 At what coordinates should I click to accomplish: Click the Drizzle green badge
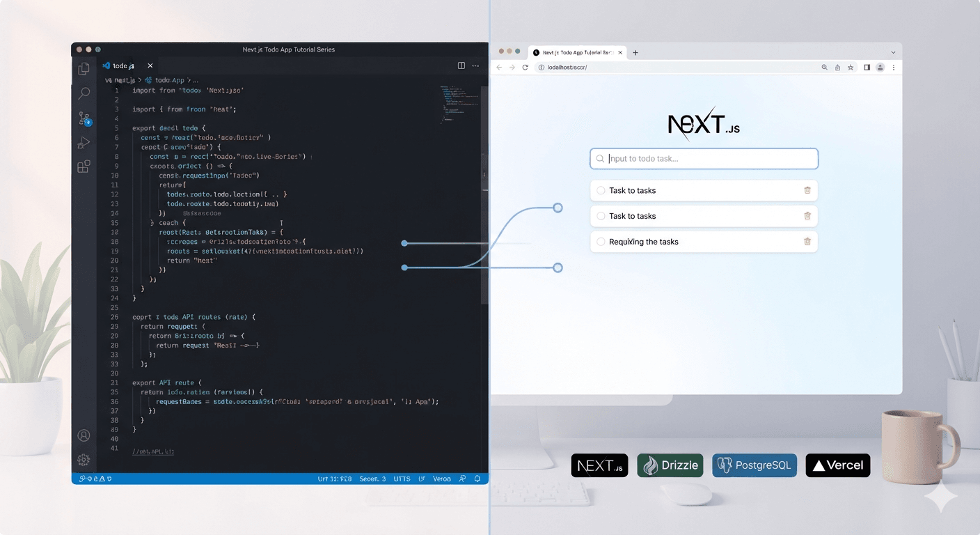point(670,465)
